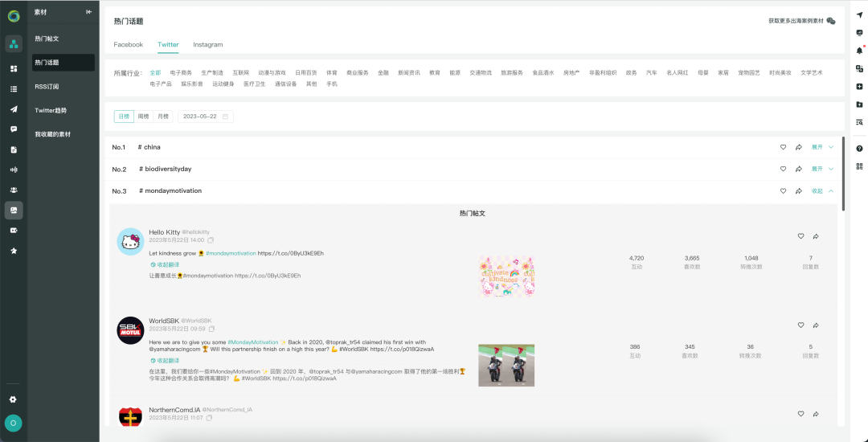Open the list icon in left rail
Image resolution: width=868 pixels, height=442 pixels.
coord(14,88)
